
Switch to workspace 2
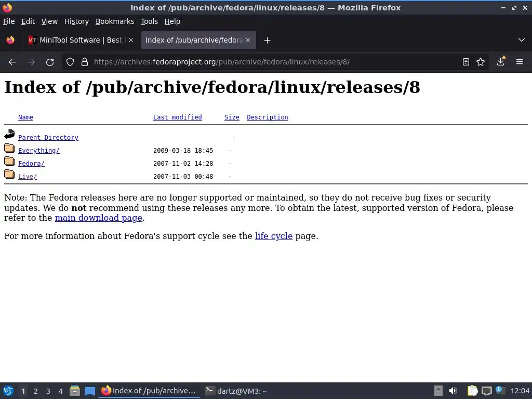pos(36,391)
